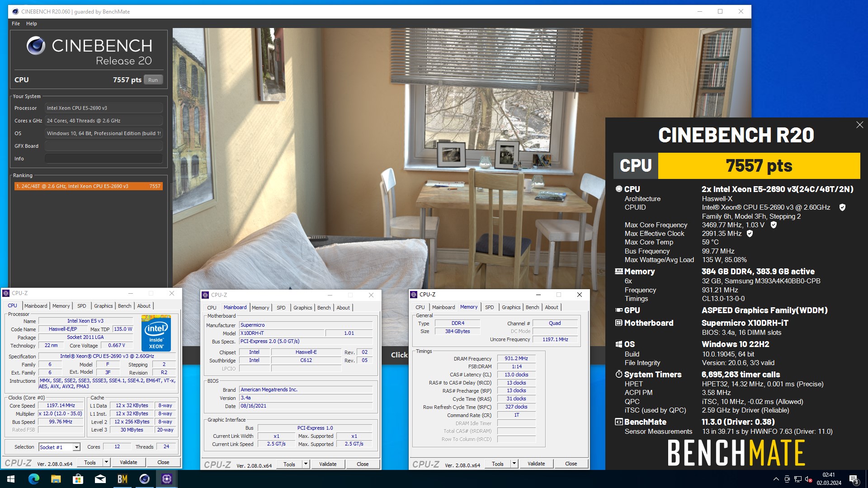Image resolution: width=868 pixels, height=488 pixels.
Task: Open File Explorer from taskbar
Action: pyautogui.click(x=56, y=479)
